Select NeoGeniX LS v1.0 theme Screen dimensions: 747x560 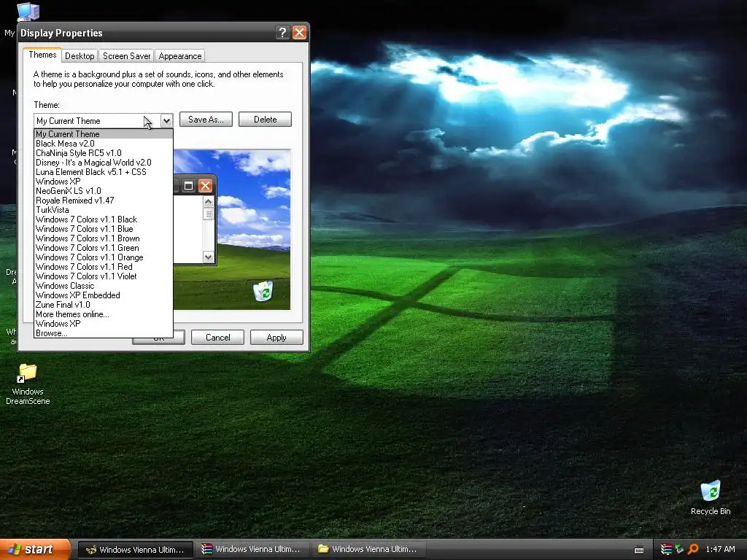(x=104, y=191)
